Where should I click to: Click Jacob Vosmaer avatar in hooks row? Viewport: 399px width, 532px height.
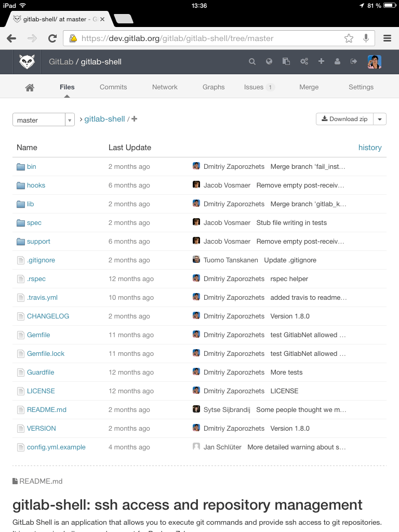click(196, 184)
